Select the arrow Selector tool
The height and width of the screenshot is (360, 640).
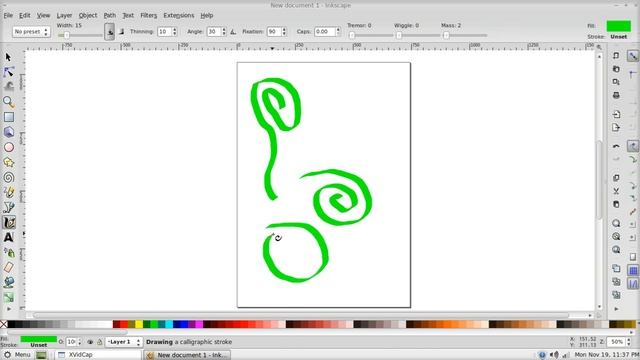[8, 57]
